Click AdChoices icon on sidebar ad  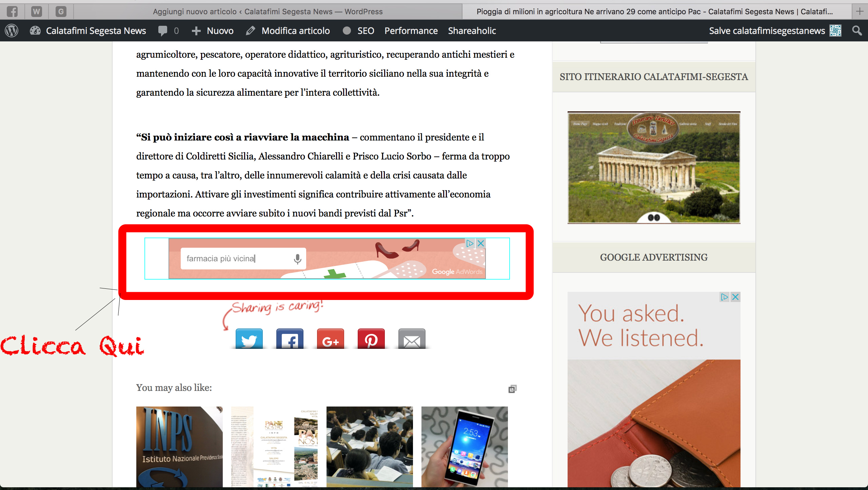pyautogui.click(x=725, y=297)
